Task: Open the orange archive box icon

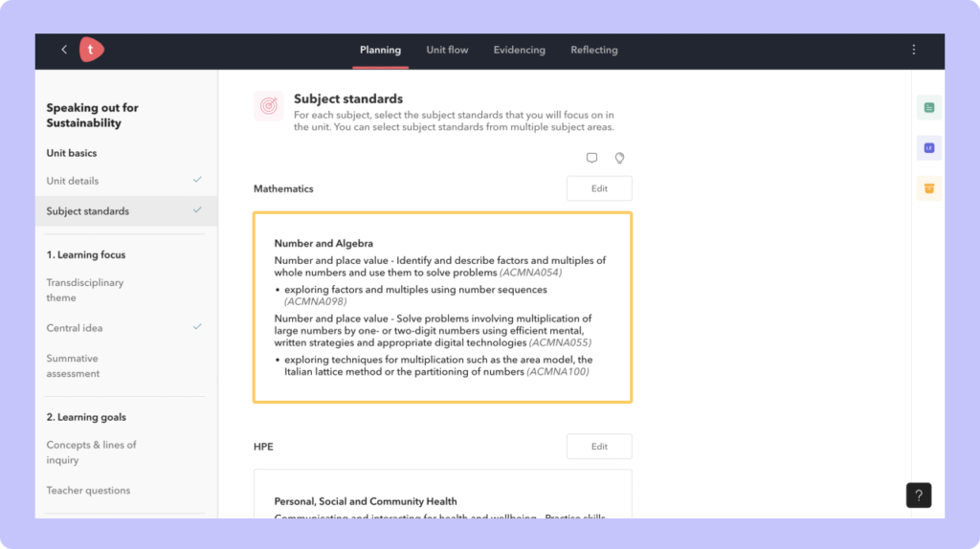Action: [928, 188]
